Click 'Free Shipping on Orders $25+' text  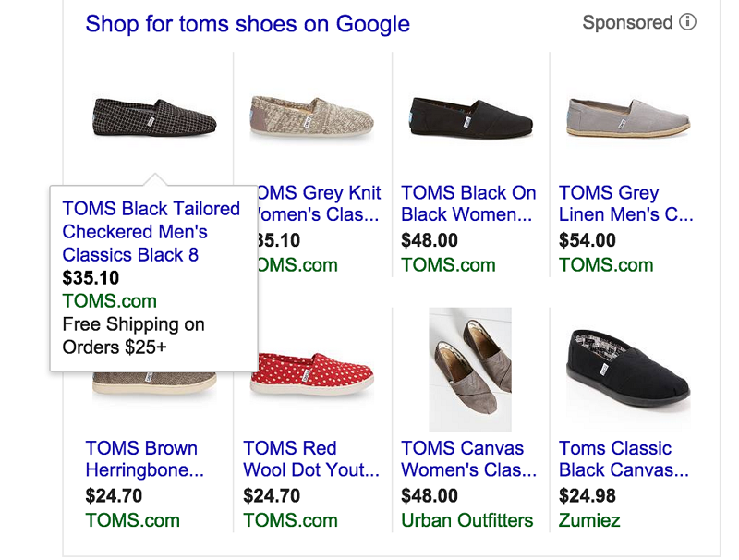click(x=134, y=335)
